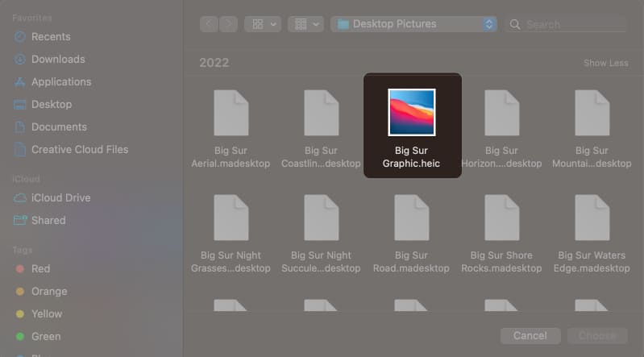Open the Shared sidebar location

pyautogui.click(x=48, y=221)
